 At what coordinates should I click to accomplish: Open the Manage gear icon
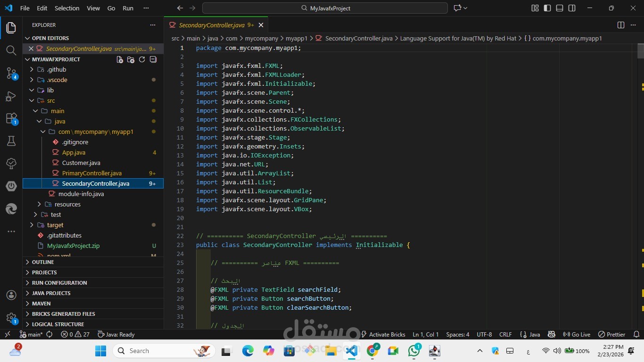11,317
